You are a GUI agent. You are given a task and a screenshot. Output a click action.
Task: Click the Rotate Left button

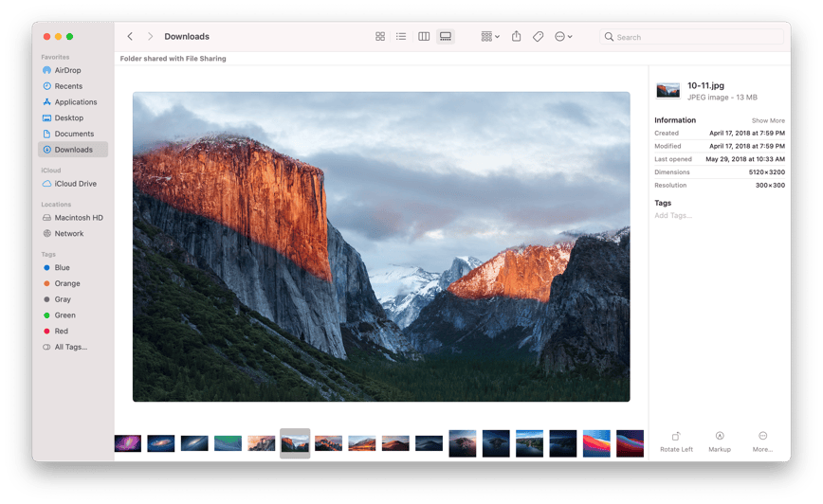click(x=676, y=441)
